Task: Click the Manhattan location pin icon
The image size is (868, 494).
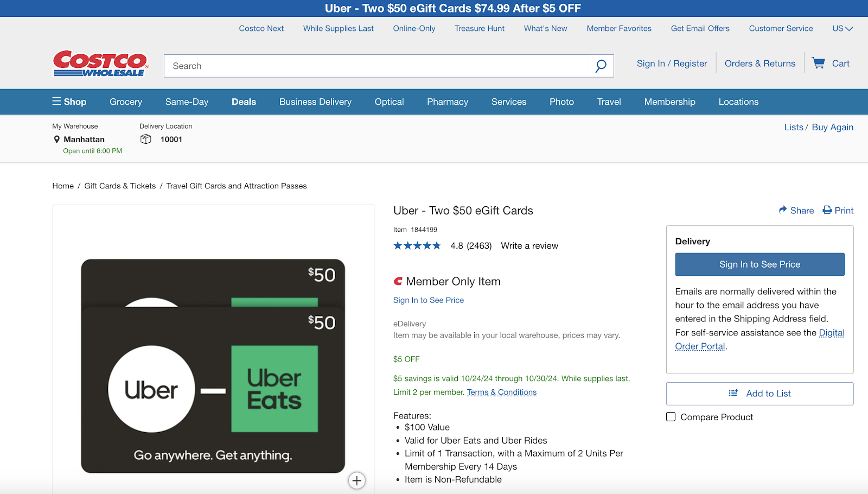Action: (56, 140)
